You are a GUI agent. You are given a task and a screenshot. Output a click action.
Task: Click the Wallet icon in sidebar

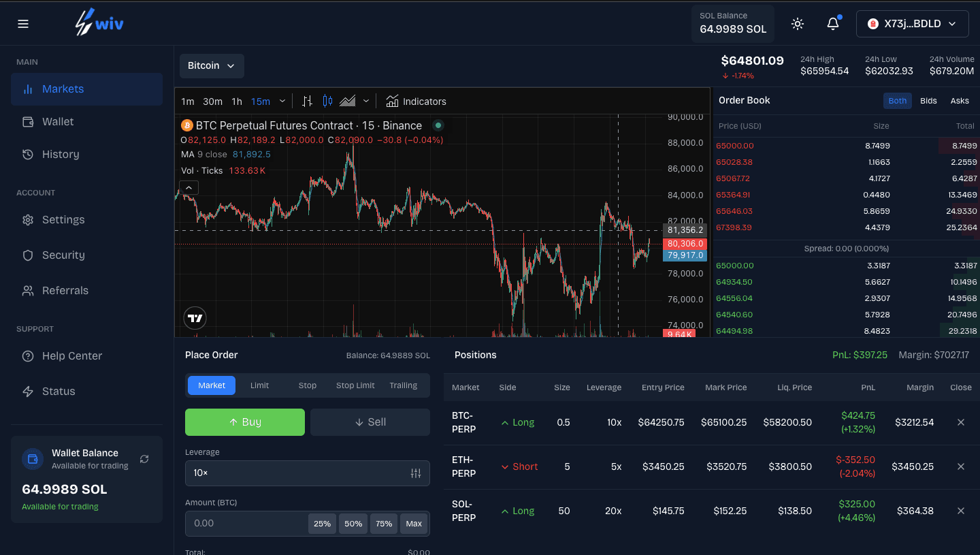(28, 122)
